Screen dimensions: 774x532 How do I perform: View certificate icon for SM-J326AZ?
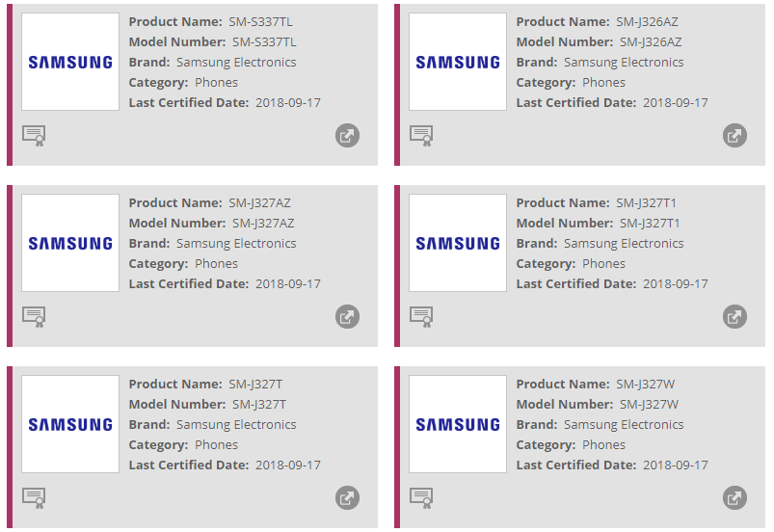tap(421, 135)
